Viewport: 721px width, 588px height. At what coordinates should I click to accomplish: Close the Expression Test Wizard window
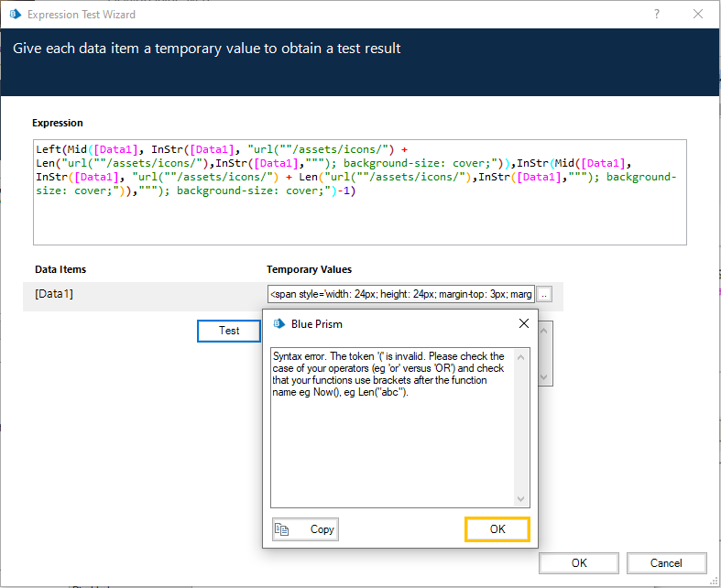[699, 16]
